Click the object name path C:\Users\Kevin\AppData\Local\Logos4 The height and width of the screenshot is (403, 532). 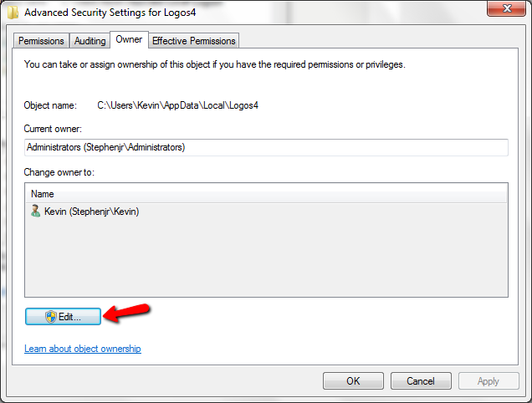(x=178, y=105)
